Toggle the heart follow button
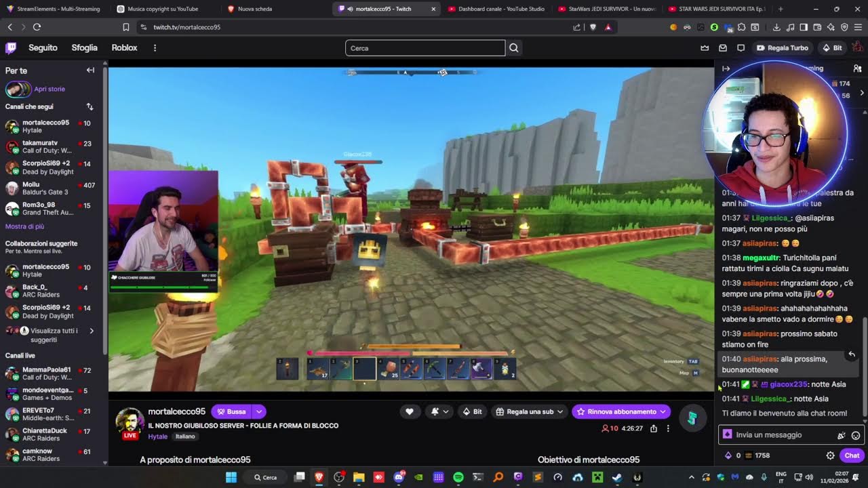868x488 pixels. (x=410, y=411)
